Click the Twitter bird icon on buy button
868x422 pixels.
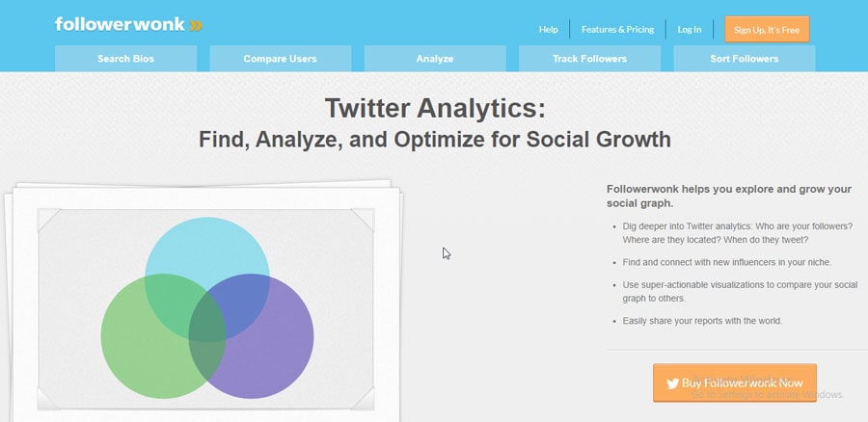click(672, 383)
